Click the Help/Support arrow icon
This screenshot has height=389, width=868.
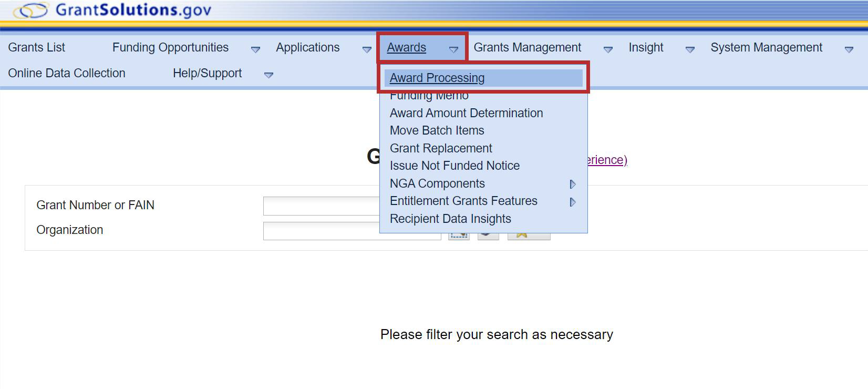coord(268,75)
